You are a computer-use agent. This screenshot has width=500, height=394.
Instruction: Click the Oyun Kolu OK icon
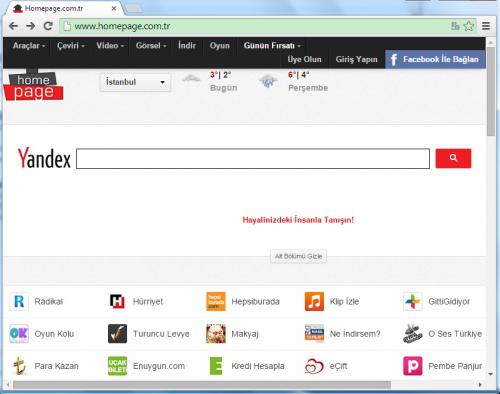[19, 334]
